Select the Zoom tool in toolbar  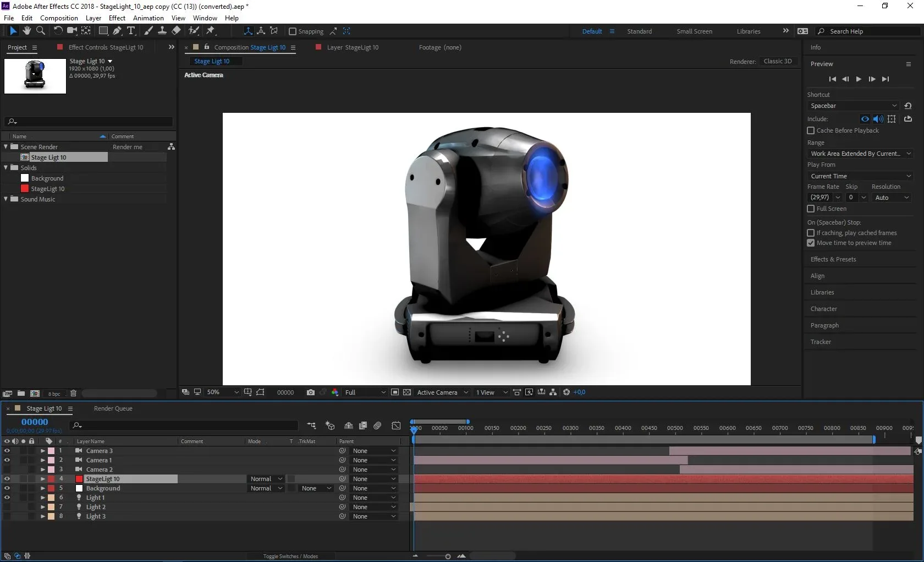coord(40,31)
